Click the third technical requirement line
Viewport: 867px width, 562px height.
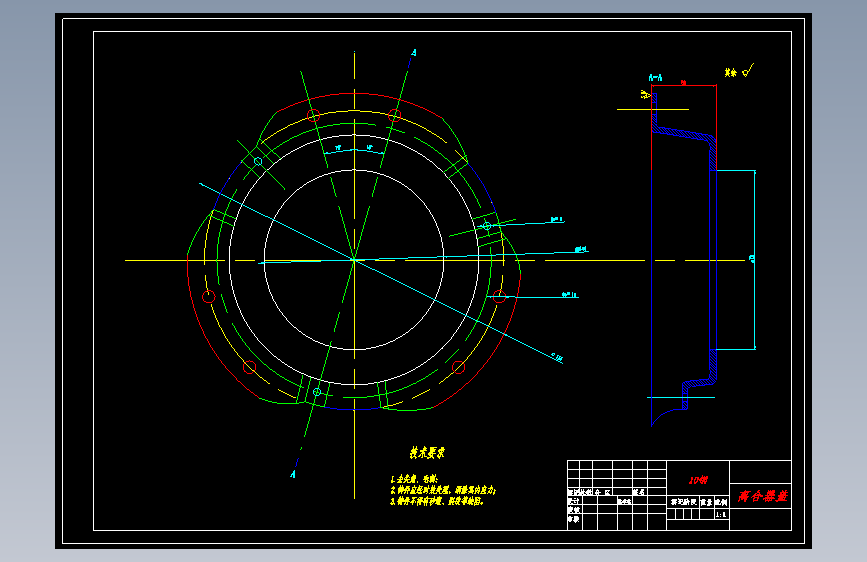(x=437, y=501)
